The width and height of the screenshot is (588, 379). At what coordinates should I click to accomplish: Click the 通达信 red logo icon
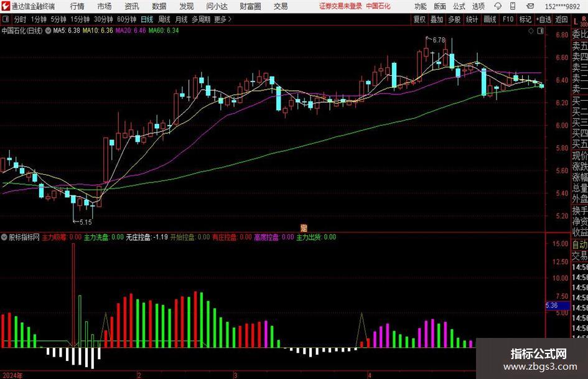tap(6, 6)
